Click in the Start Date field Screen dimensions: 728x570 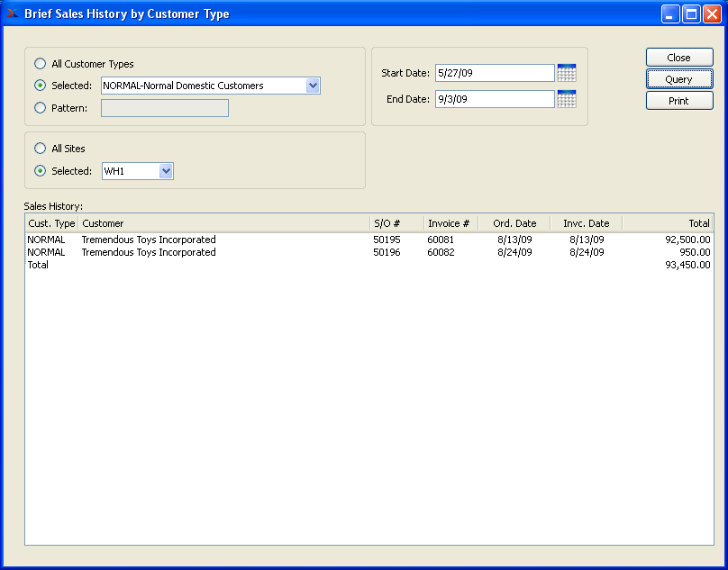click(494, 73)
